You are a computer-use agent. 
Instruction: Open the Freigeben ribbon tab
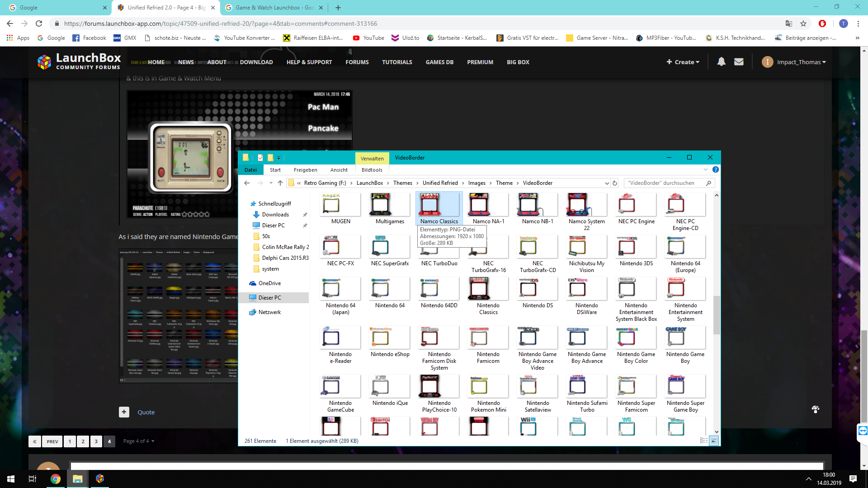(x=306, y=170)
